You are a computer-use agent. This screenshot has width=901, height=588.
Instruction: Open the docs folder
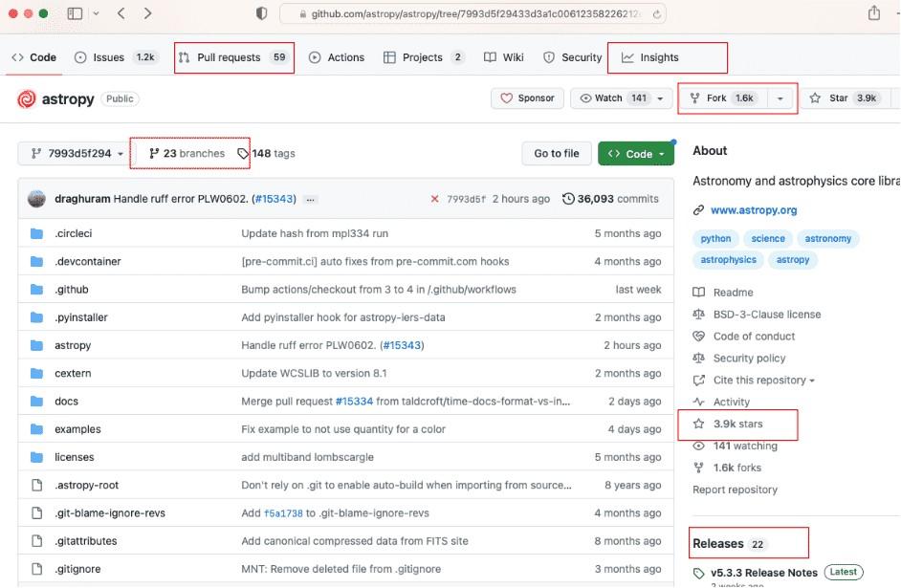point(66,402)
